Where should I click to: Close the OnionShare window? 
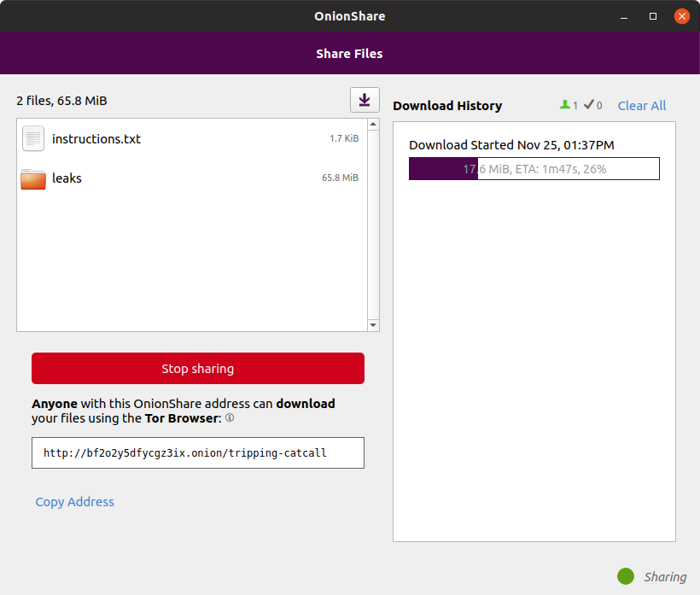click(682, 16)
